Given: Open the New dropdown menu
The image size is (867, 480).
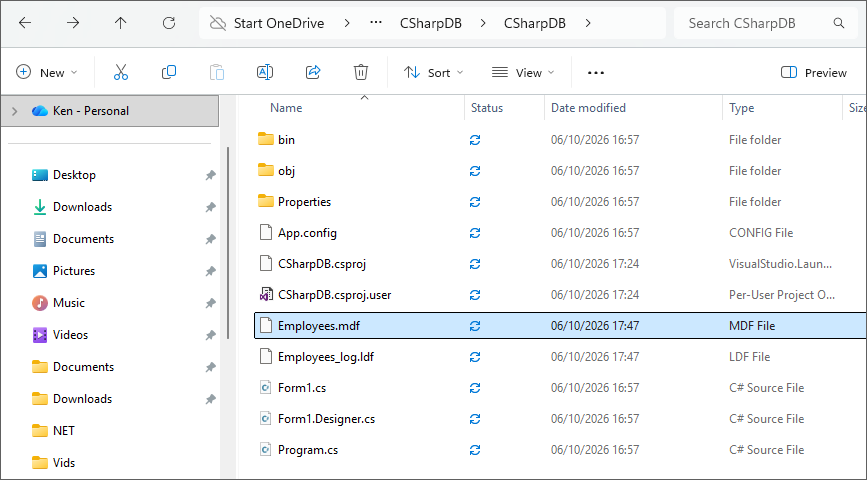Looking at the screenshot, I should [46, 72].
